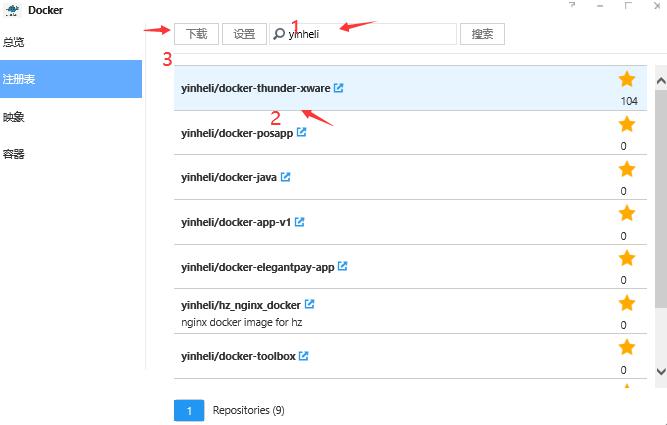Open external link for yinheli/docker-elegantpay-app

[x=342, y=266]
